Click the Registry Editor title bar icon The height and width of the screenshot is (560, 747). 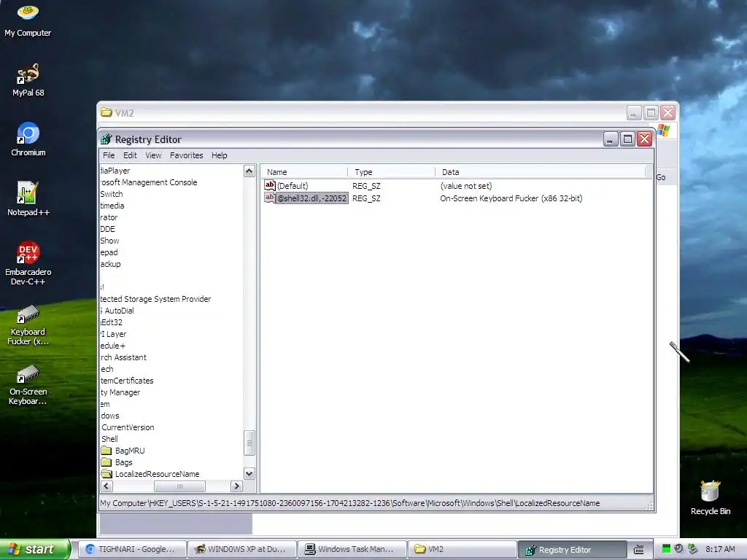[x=107, y=139]
